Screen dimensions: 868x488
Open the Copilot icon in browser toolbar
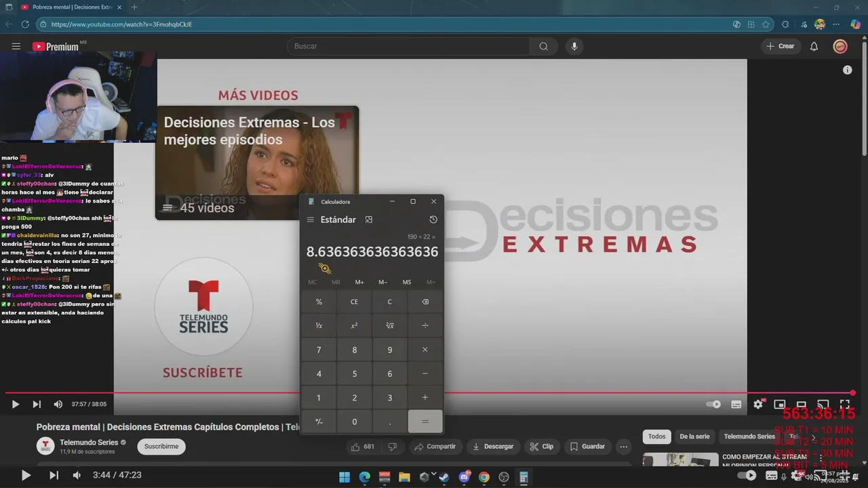coord(855,24)
